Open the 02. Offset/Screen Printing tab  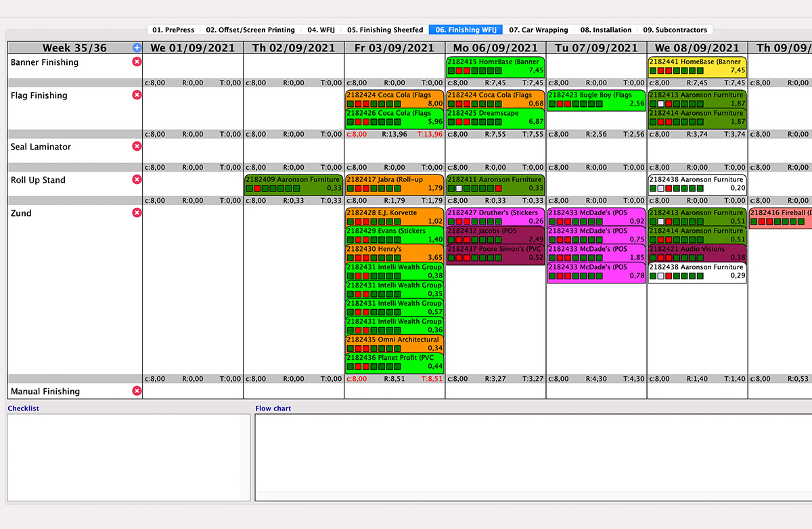pos(250,30)
